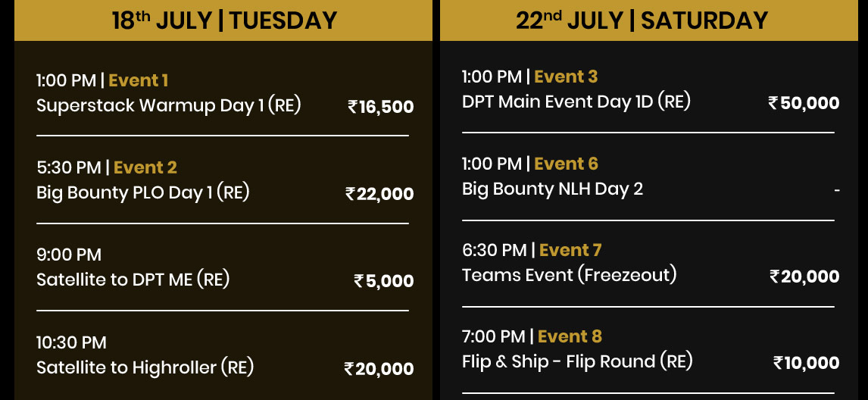Image resolution: width=868 pixels, height=400 pixels.
Task: Open Event 7 label
Action: [x=570, y=251]
